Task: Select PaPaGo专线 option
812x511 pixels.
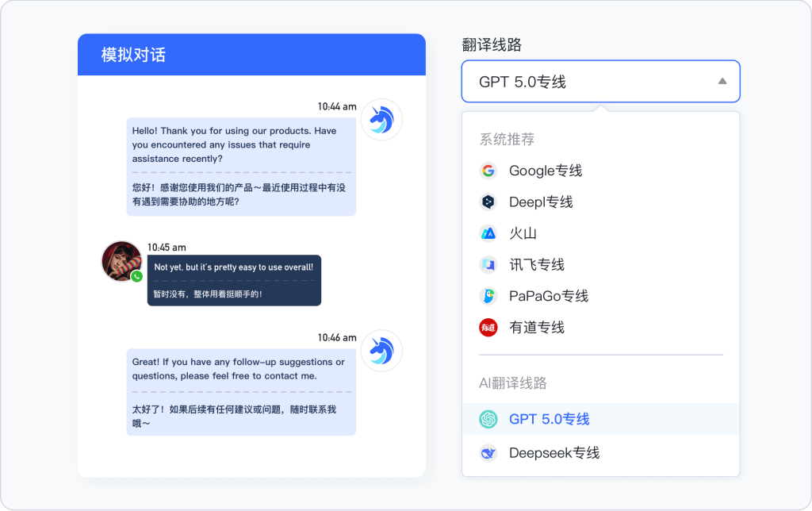Action: point(549,296)
